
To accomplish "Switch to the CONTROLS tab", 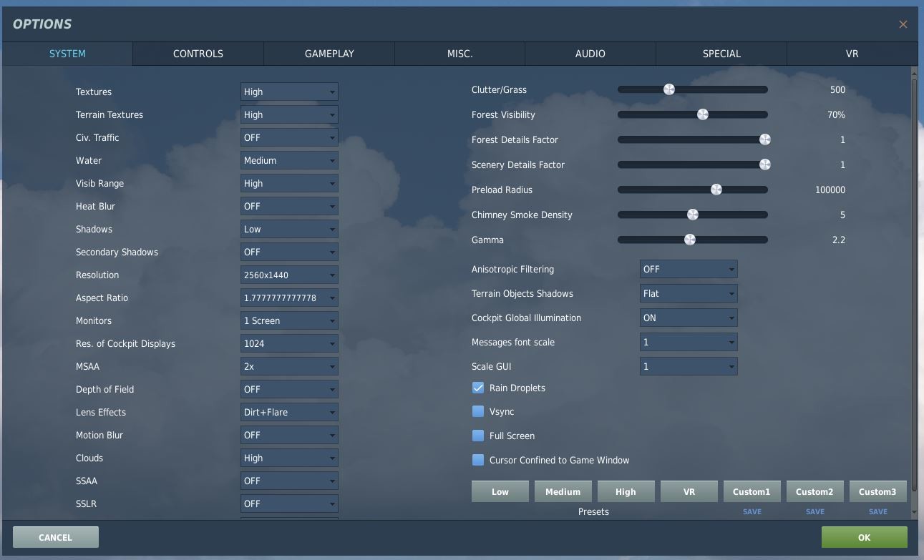I will [x=198, y=54].
